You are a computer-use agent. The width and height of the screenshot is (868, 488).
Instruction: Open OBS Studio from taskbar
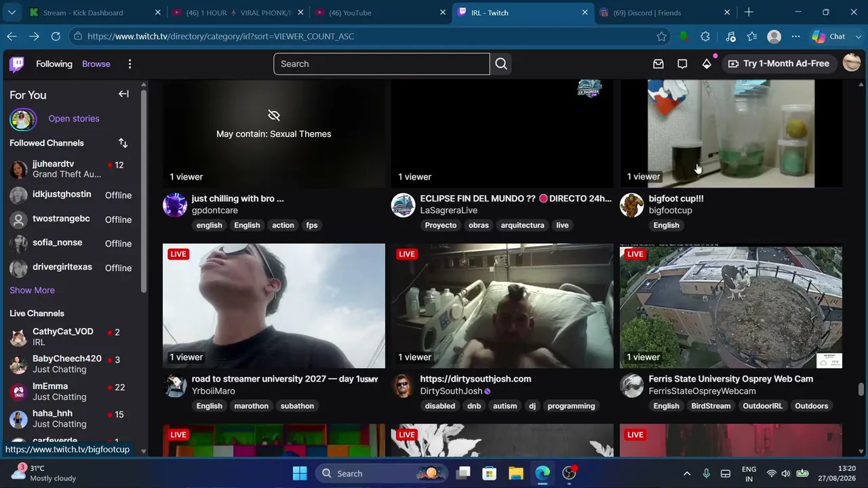click(x=570, y=473)
